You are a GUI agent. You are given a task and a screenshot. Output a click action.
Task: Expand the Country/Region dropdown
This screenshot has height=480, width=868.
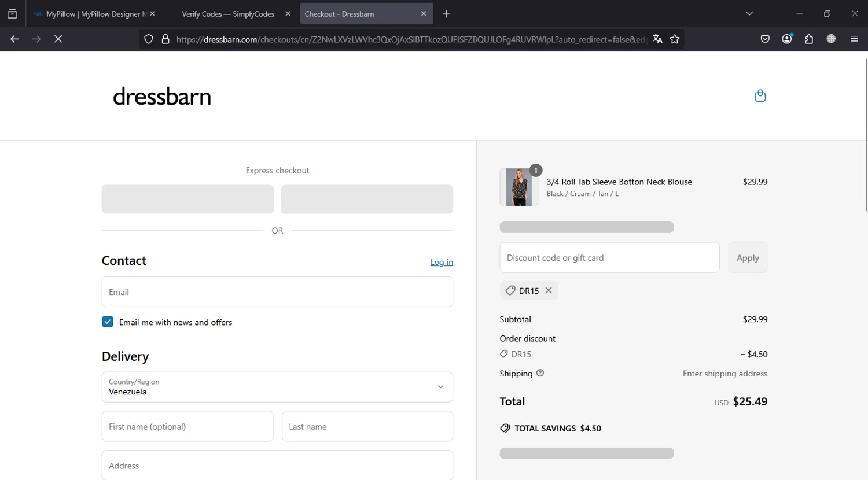[x=277, y=387]
